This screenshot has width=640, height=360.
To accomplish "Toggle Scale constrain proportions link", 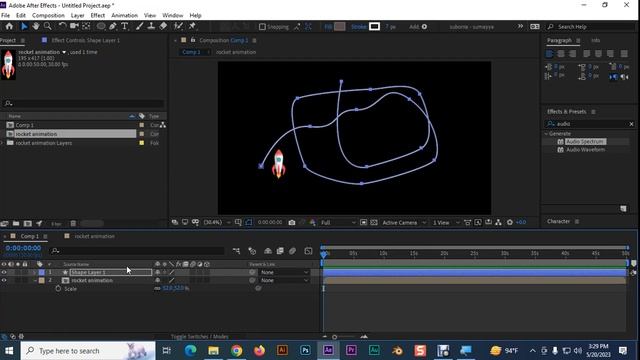I will (x=157, y=289).
